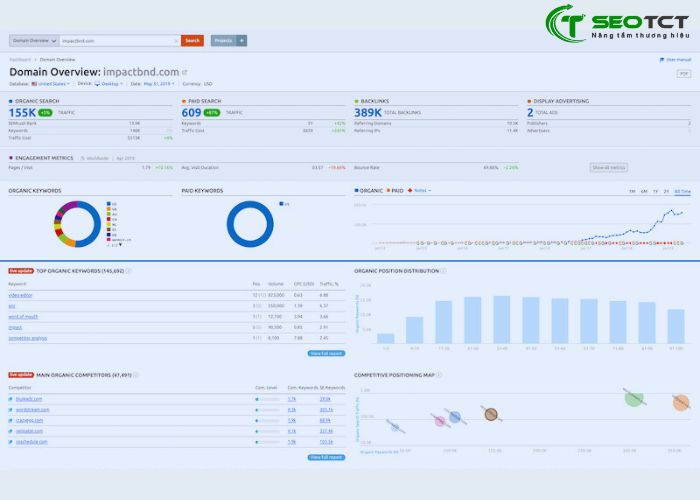The height and width of the screenshot is (500, 700).
Task: Go to Dashboard via the breadcrumb
Action: [x=20, y=59]
